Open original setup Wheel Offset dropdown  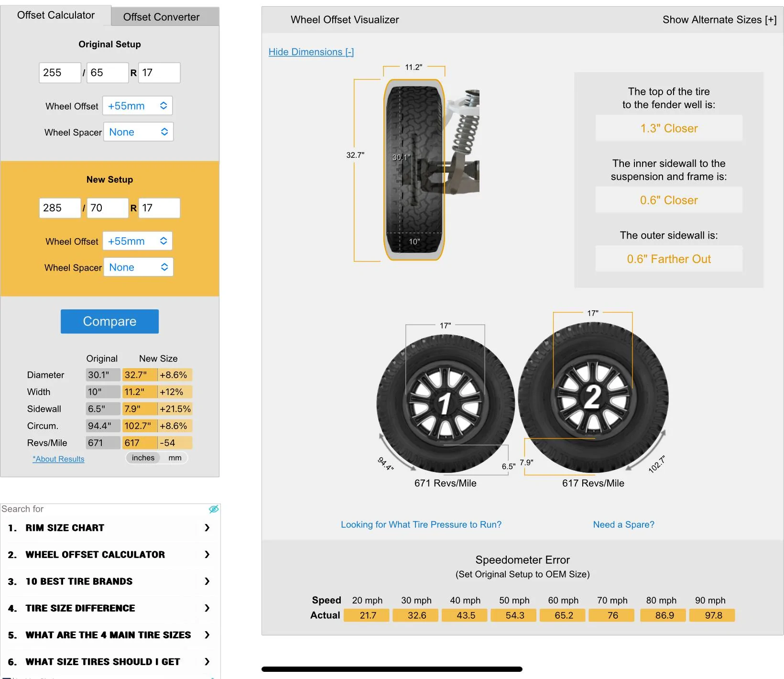137,106
